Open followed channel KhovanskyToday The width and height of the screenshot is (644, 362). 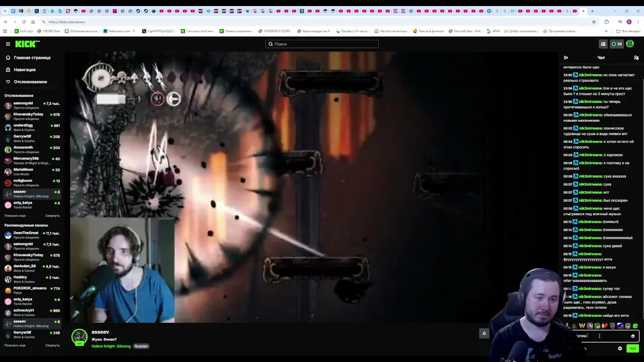(32, 117)
